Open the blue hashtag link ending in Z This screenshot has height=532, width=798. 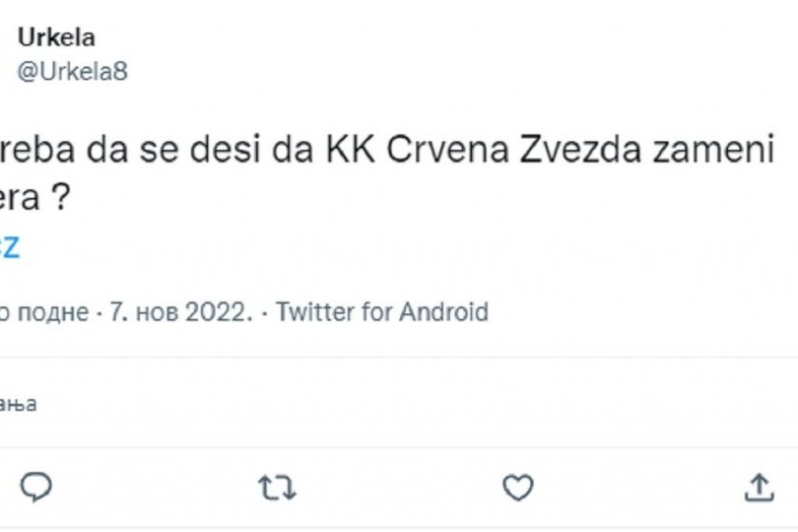coord(10,247)
